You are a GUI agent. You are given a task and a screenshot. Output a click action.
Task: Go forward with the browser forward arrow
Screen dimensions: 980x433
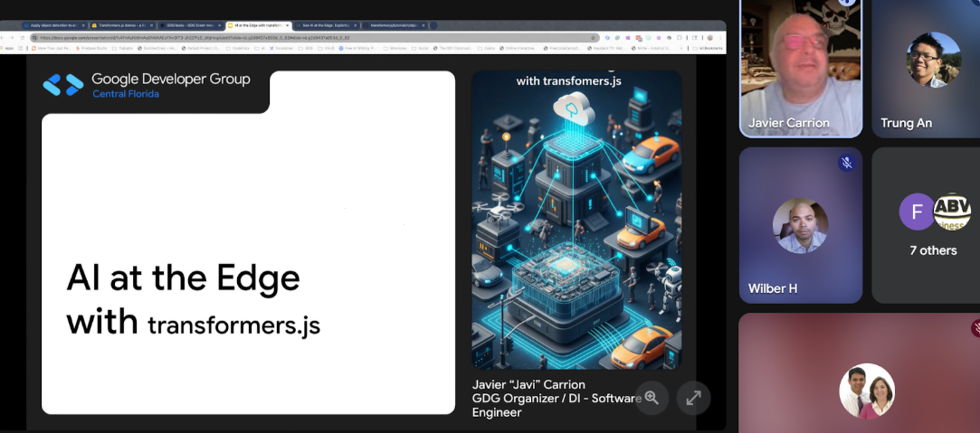point(12,37)
